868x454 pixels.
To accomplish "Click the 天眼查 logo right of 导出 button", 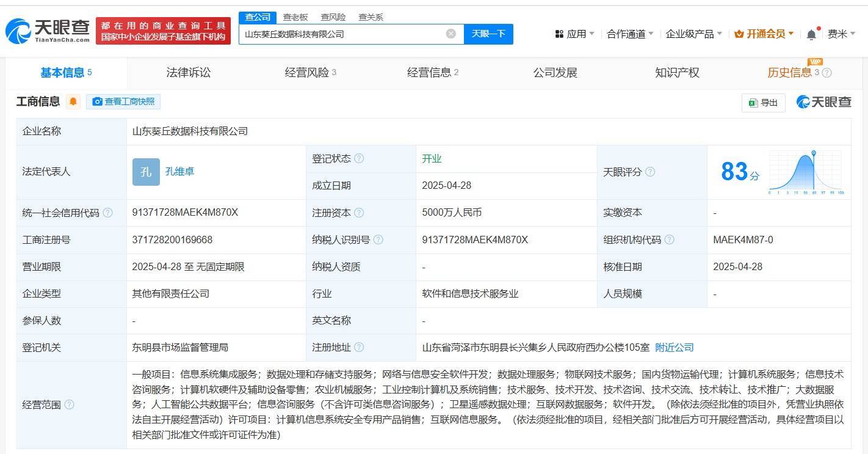I will [824, 102].
